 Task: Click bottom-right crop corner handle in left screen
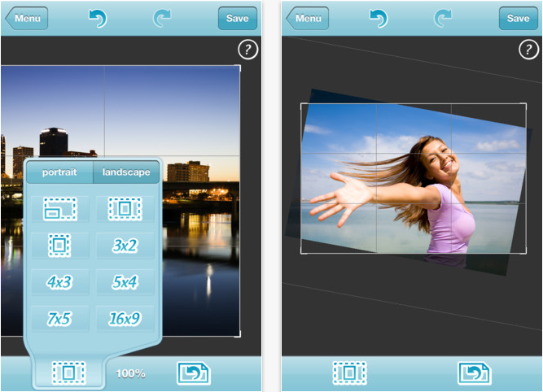click(239, 336)
